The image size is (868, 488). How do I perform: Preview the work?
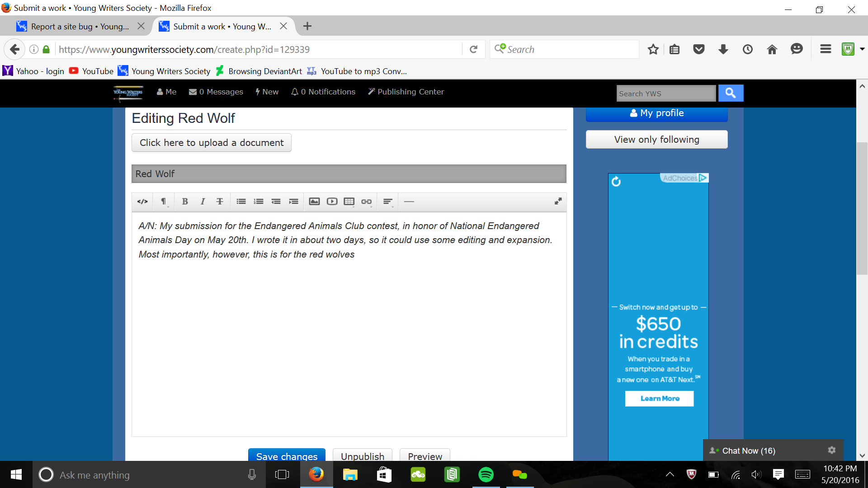point(425,455)
